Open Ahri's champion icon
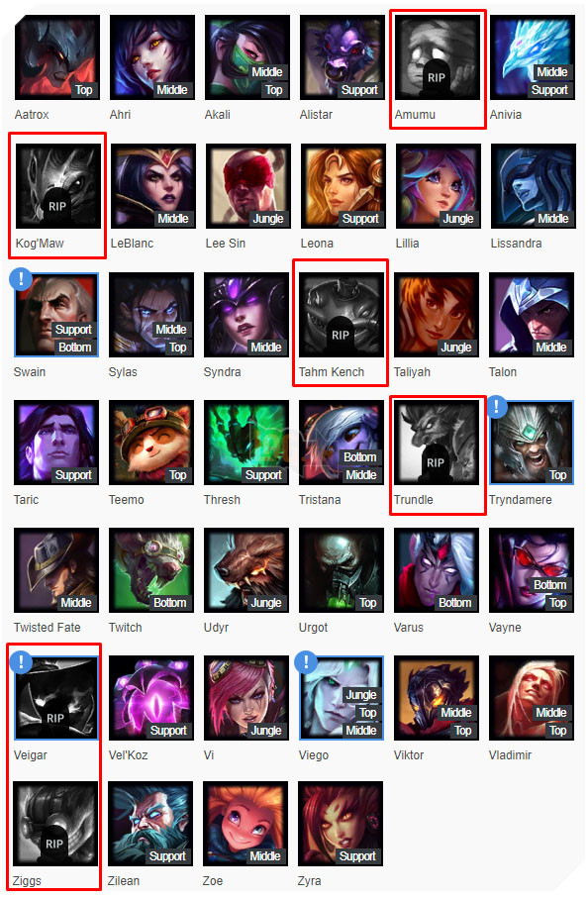Viewport: 588px width, 897px height. click(151, 57)
